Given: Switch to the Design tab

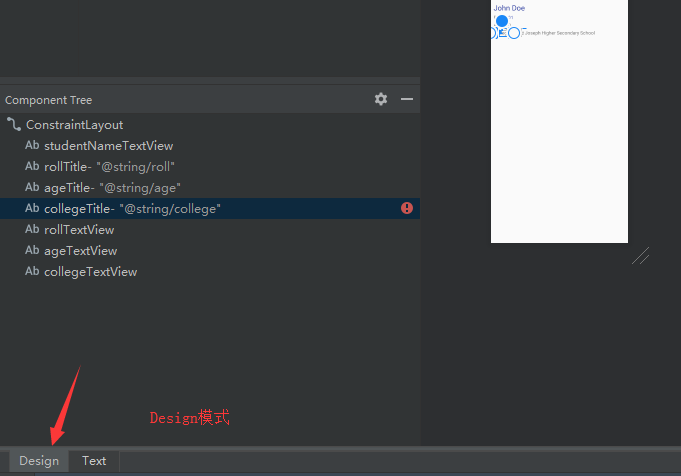Looking at the screenshot, I should point(39,461).
